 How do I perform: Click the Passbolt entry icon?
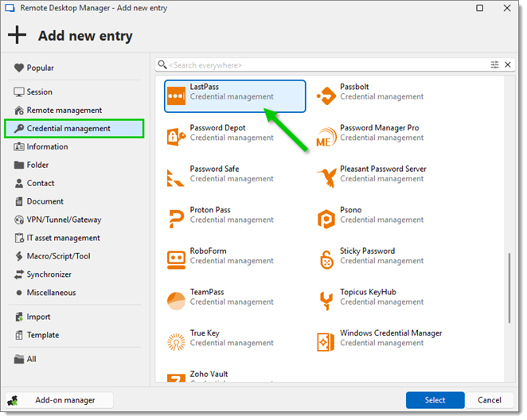pos(326,96)
